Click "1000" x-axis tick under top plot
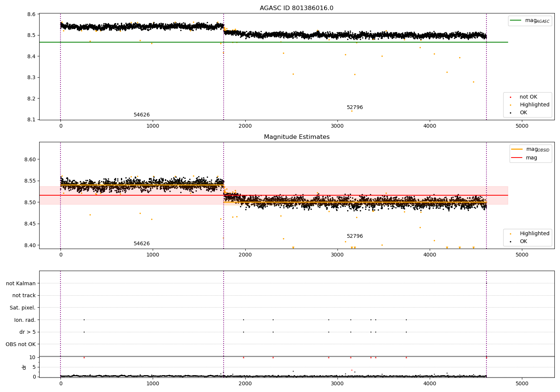 pyautogui.click(x=153, y=126)
